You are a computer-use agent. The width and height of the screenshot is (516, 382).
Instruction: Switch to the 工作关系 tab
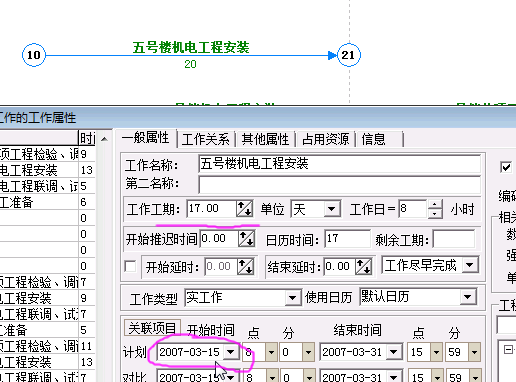tap(206, 139)
